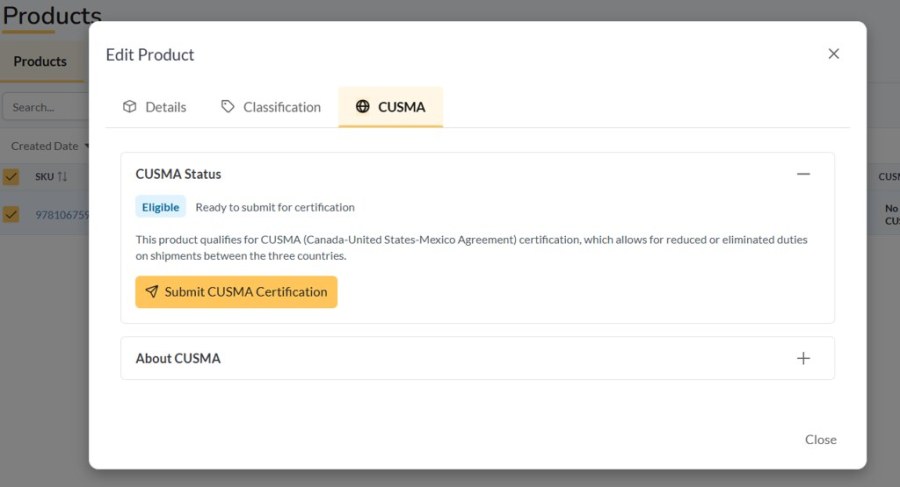Open the Classification tab
Image resolution: width=900 pixels, height=487 pixels.
click(x=271, y=107)
